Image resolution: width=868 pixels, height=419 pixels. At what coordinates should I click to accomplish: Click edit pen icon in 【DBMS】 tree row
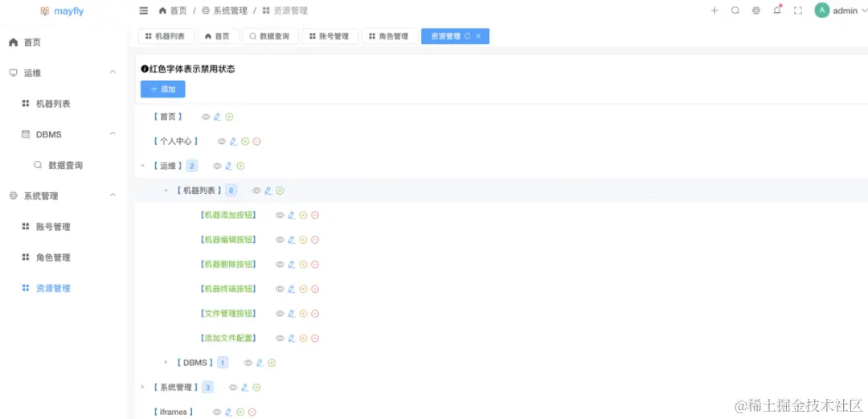260,363
